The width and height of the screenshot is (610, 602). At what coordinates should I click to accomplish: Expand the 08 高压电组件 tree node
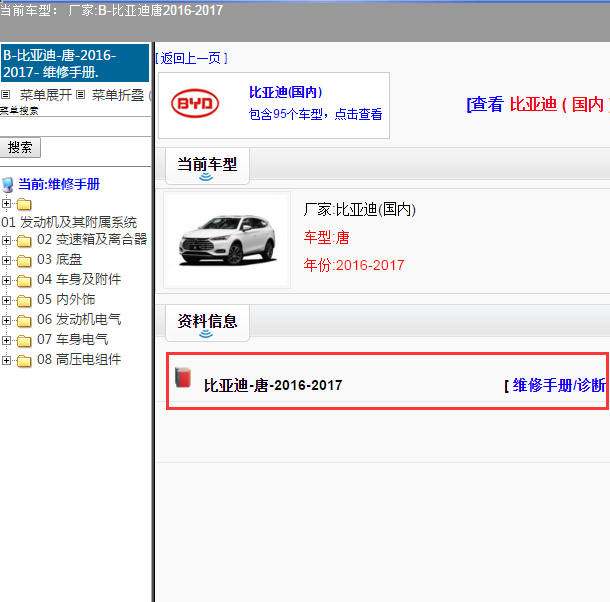point(6,360)
